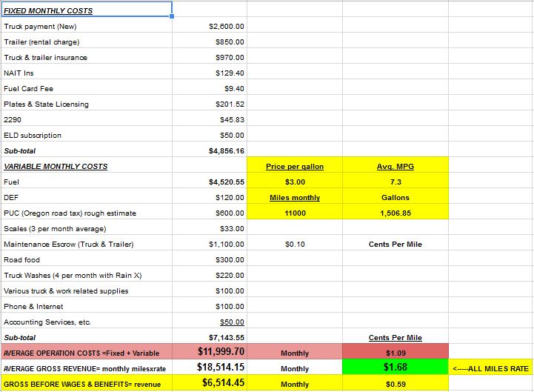Select the Trailer (rental charge) label cell
The height and width of the screenshot is (392, 534).
point(86,42)
